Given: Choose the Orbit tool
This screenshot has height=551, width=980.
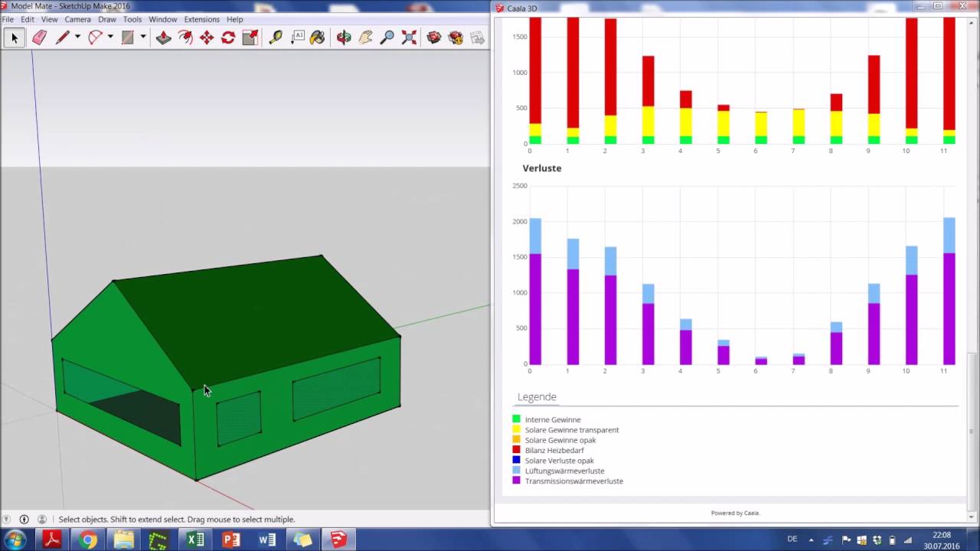Looking at the screenshot, I should [344, 37].
